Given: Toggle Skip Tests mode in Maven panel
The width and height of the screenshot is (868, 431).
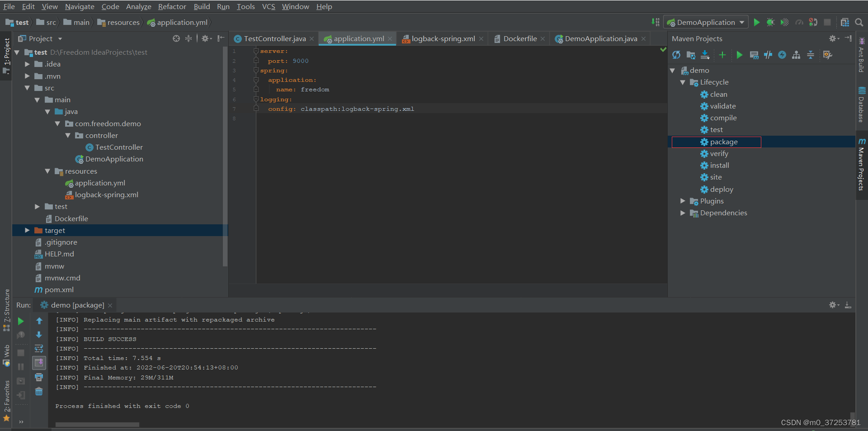Looking at the screenshot, I should click(768, 55).
